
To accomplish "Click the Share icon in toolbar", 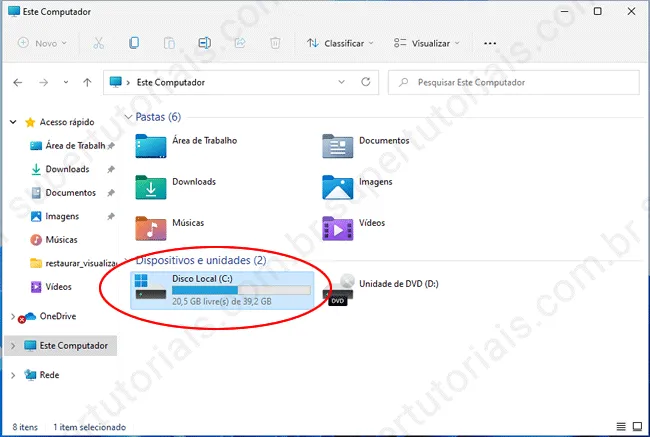I will click(240, 43).
